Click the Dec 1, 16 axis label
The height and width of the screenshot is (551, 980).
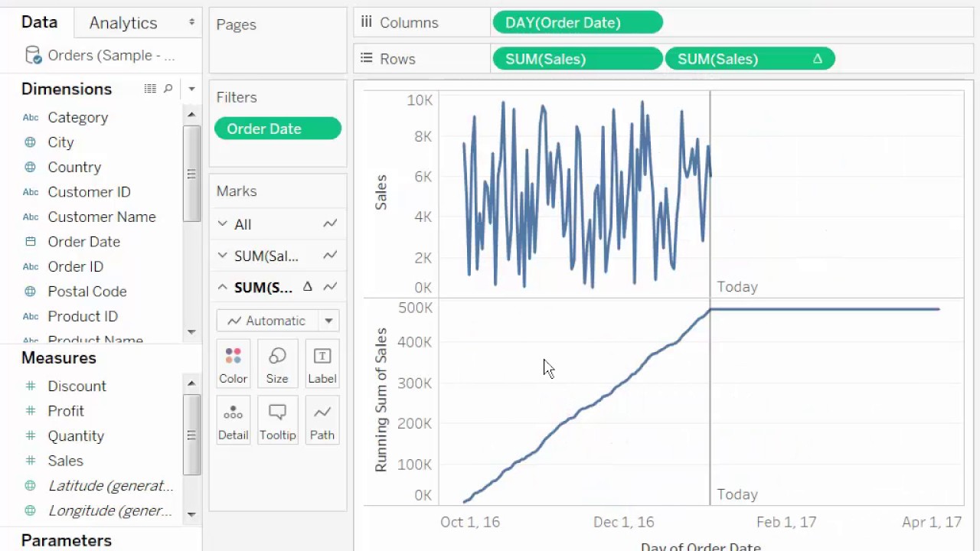[x=624, y=522]
